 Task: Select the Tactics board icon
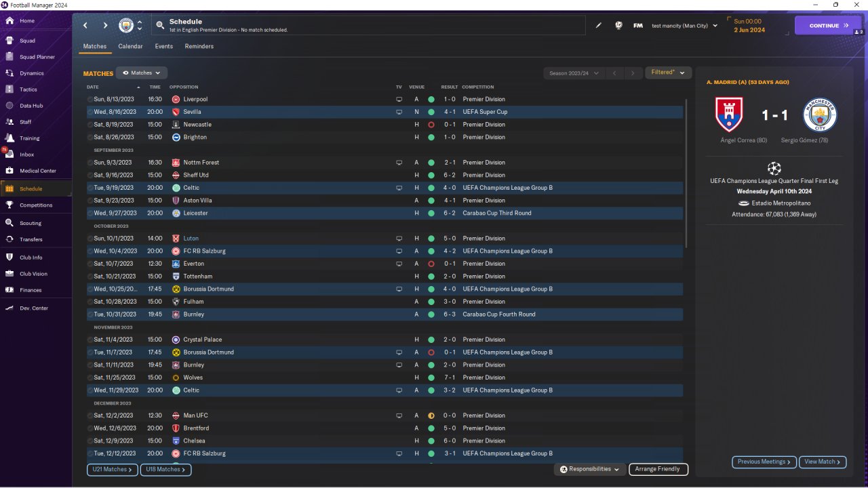(x=9, y=89)
